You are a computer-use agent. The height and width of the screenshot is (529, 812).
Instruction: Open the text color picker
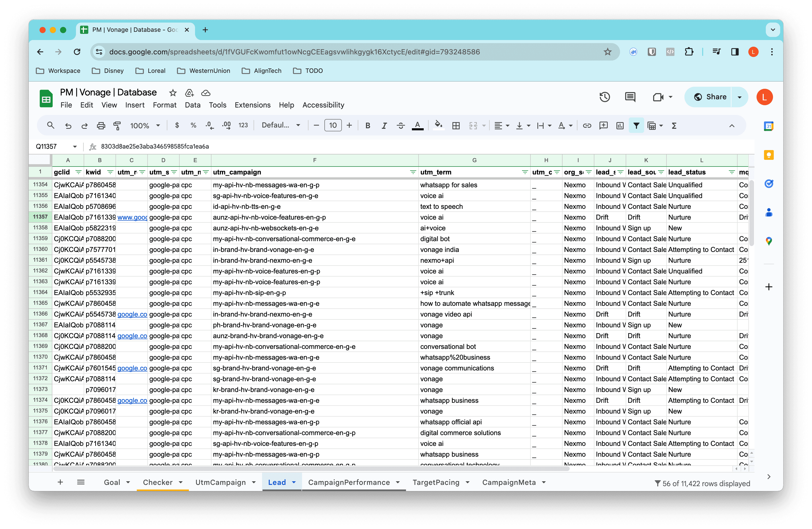tap(417, 125)
